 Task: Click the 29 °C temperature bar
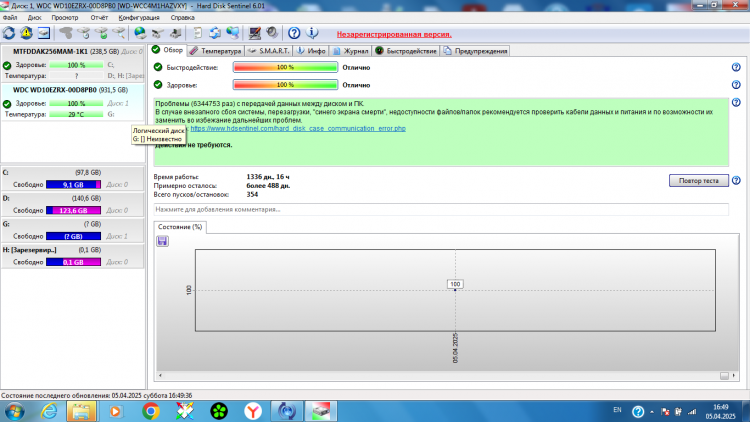[x=76, y=114]
